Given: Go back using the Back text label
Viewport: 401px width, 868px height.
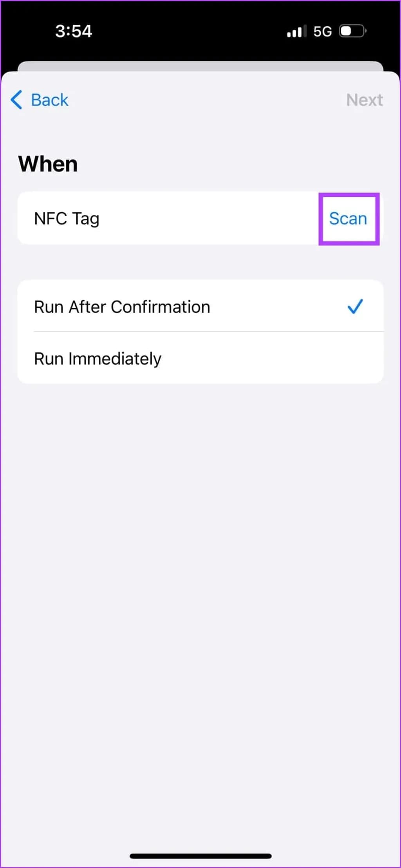Looking at the screenshot, I should coord(50,100).
